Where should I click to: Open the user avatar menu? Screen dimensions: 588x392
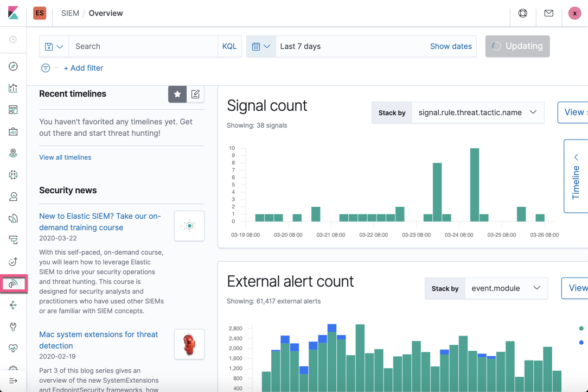pos(574,13)
